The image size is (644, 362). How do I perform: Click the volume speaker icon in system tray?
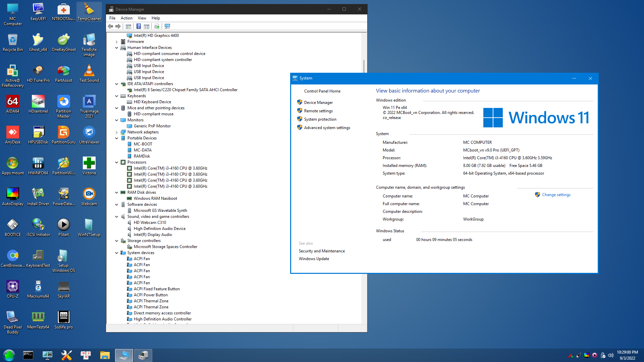pyautogui.click(x=610, y=355)
